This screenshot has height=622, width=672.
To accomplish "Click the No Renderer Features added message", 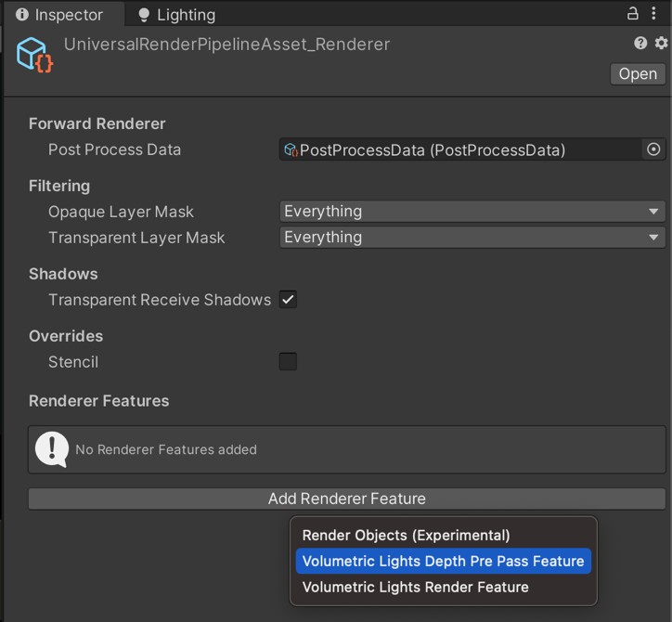I will [x=166, y=449].
